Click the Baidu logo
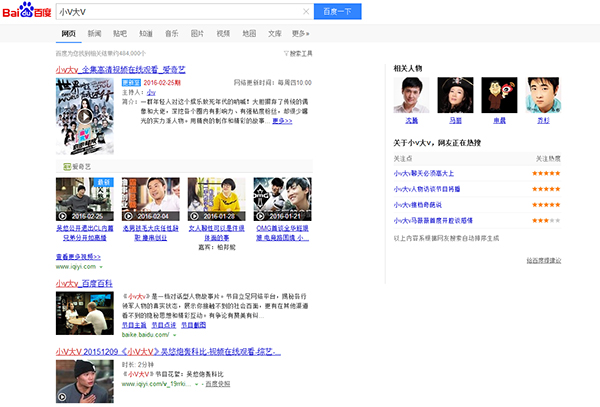 [x=26, y=10]
